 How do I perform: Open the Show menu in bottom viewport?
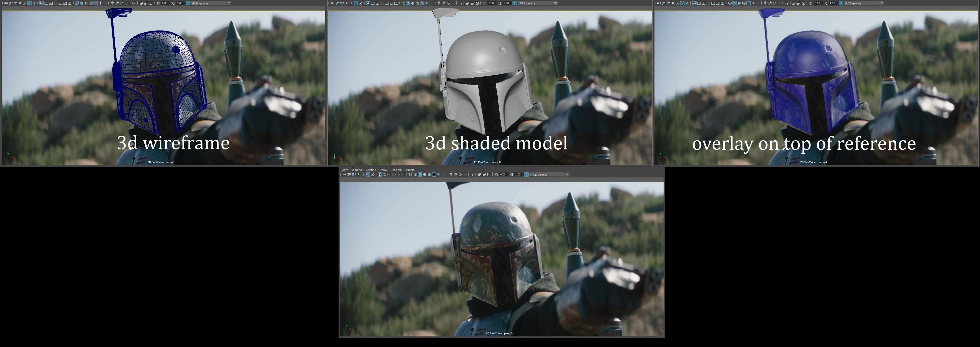click(x=383, y=170)
